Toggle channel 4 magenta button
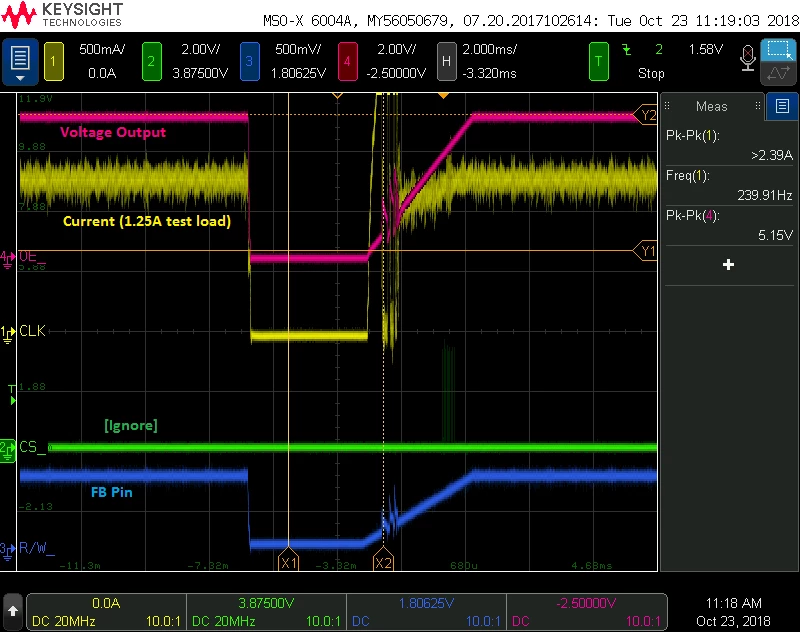 tap(347, 62)
